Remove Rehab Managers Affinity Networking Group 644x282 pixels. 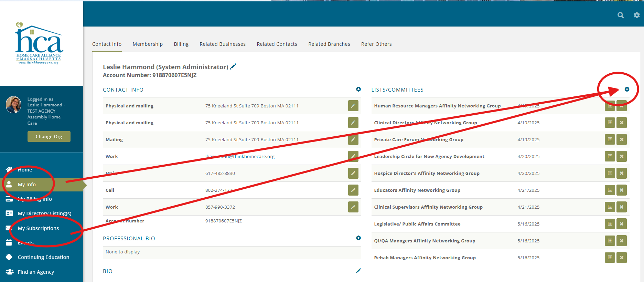pos(622,258)
